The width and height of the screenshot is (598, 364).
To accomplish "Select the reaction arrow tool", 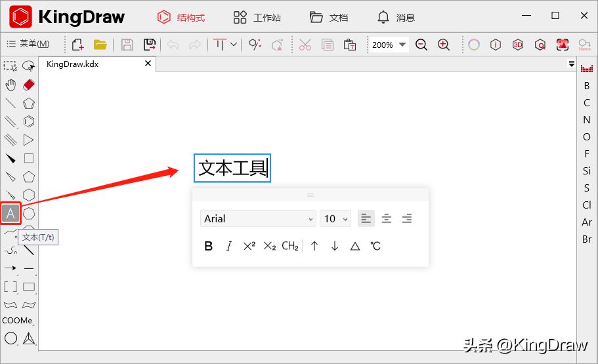I will 11,268.
